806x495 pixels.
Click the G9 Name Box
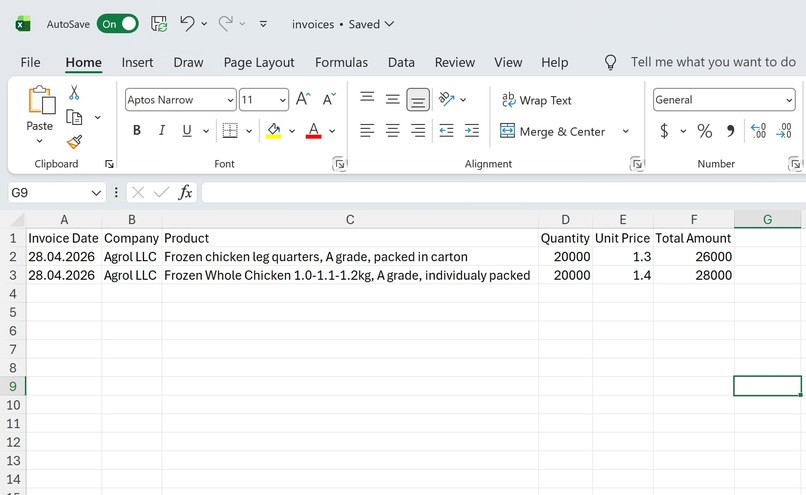click(x=57, y=193)
